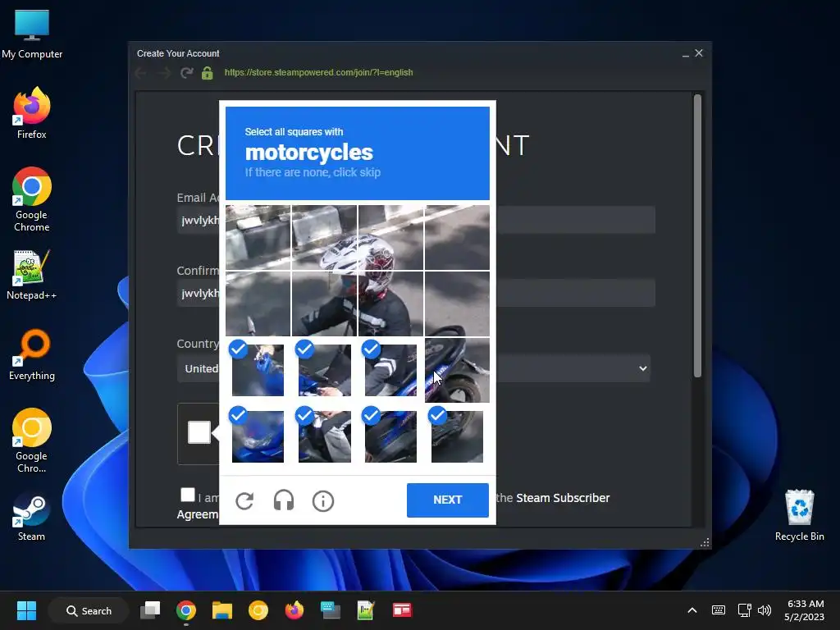This screenshot has height=630, width=840.
Task: Click the Email Address input field
Action: click(x=416, y=220)
